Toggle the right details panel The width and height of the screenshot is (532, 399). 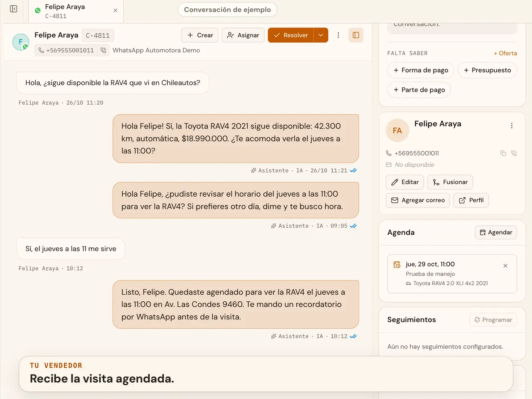point(356,35)
